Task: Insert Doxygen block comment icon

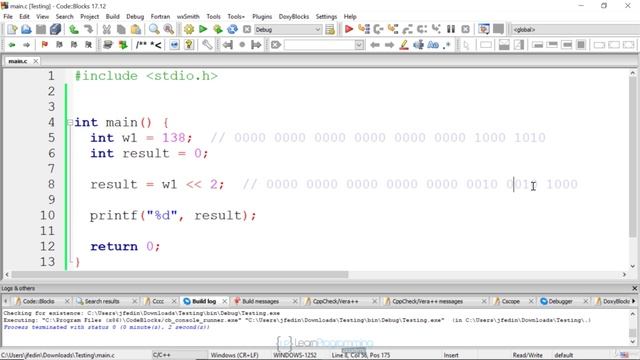Action: (x=141, y=44)
